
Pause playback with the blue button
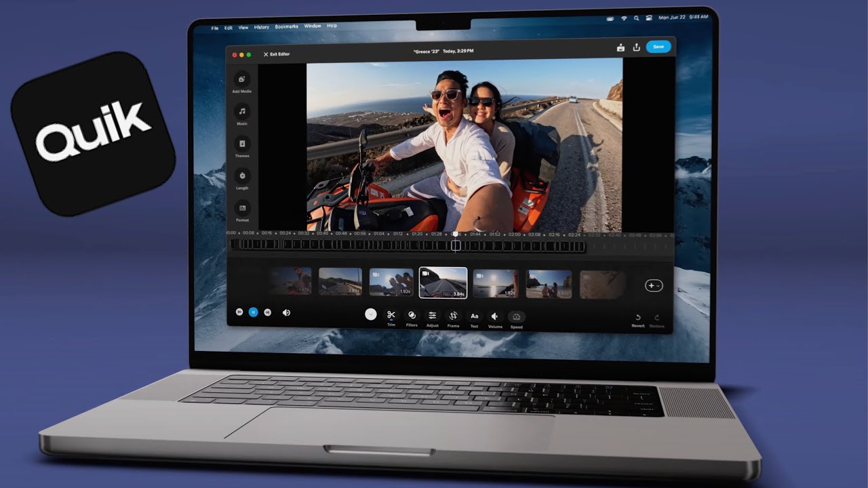[x=253, y=312]
